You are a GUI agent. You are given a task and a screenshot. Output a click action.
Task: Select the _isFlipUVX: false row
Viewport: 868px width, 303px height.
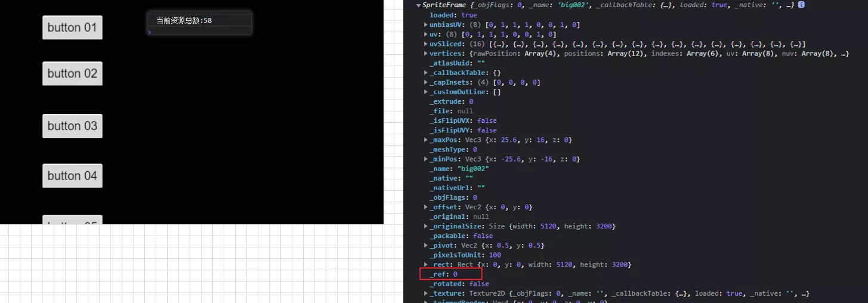(x=463, y=120)
